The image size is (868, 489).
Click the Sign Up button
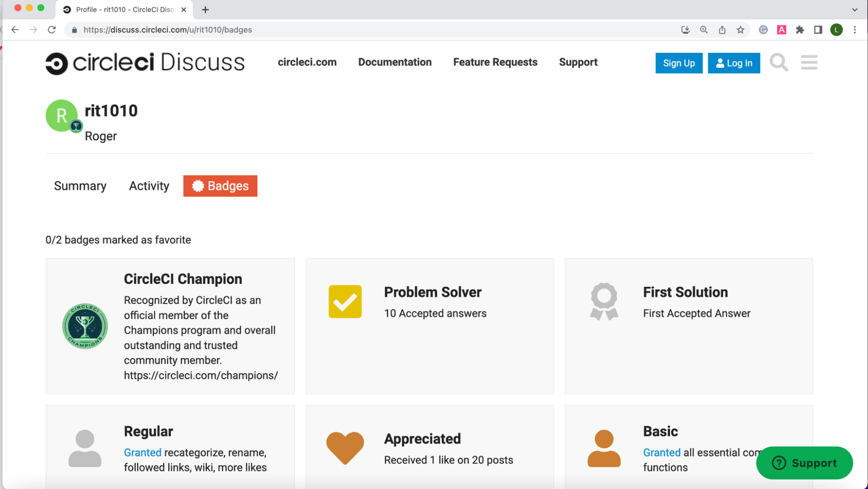tap(679, 63)
